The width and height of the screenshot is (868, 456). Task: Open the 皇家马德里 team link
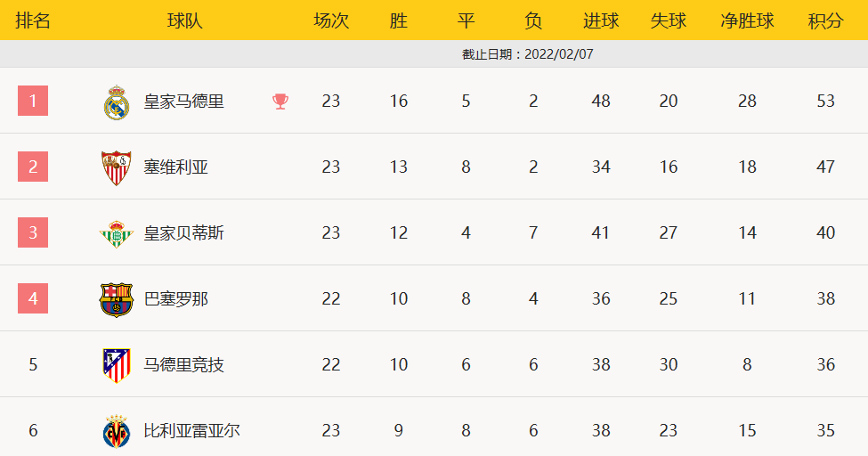[x=184, y=102]
